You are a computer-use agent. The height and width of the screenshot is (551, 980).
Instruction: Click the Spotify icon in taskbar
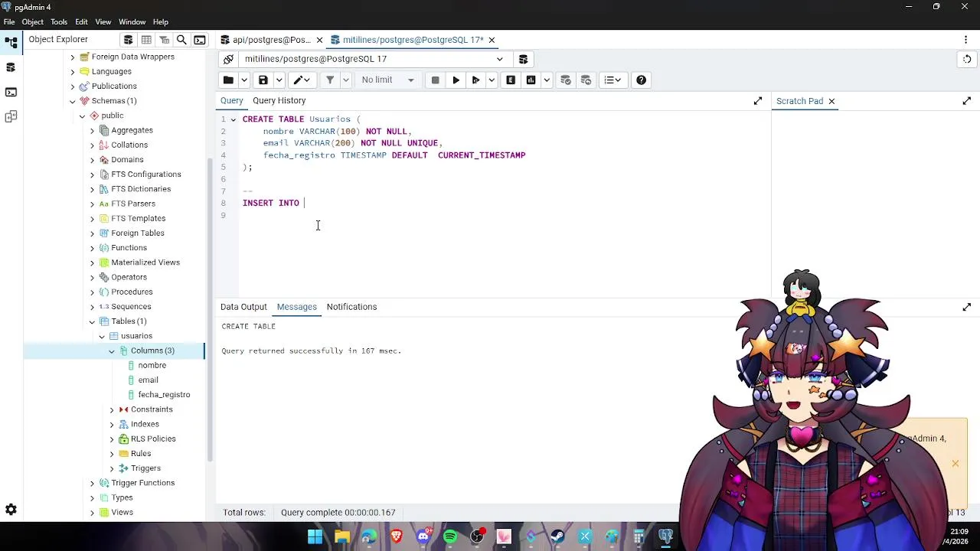pos(450,536)
